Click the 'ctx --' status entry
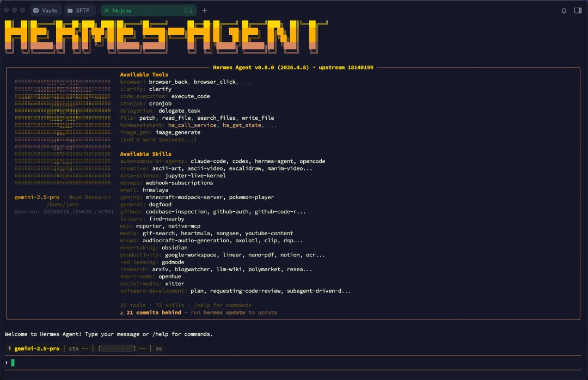 pos(78,348)
